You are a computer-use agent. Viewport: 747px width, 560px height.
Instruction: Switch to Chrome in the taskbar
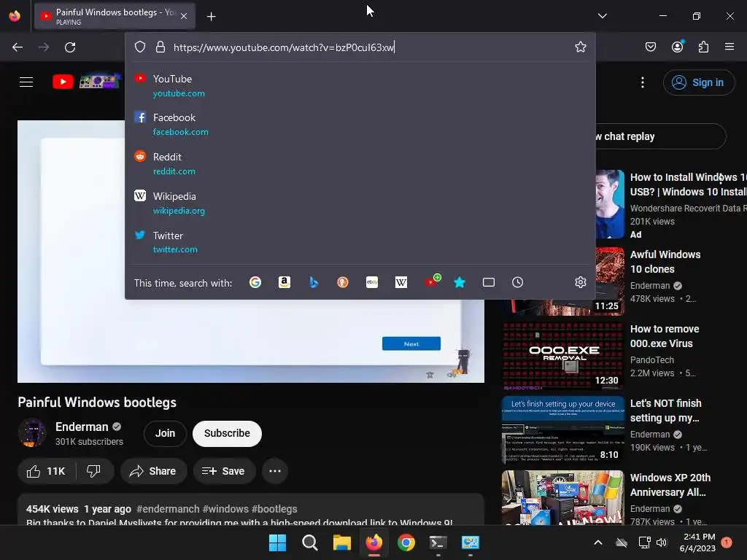coord(406,542)
